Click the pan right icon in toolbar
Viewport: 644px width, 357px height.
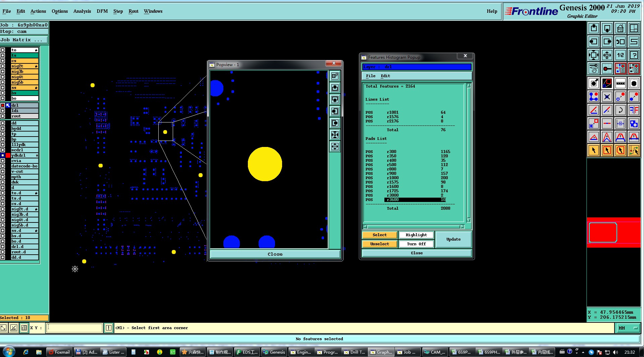(x=607, y=42)
